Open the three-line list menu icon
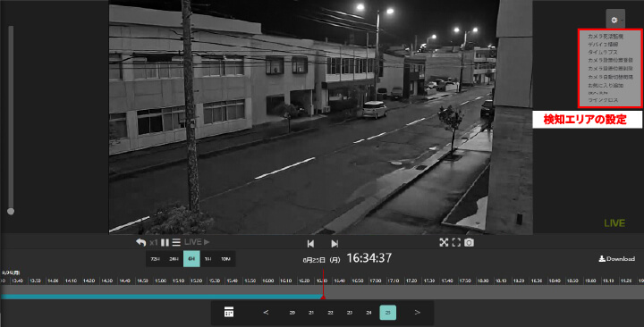This screenshot has width=644, height=327. (x=176, y=242)
